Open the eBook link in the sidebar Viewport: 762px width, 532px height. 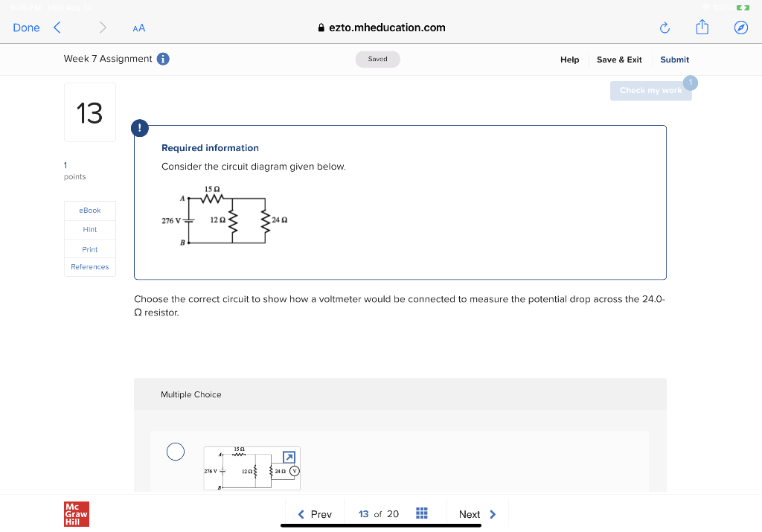click(89, 210)
